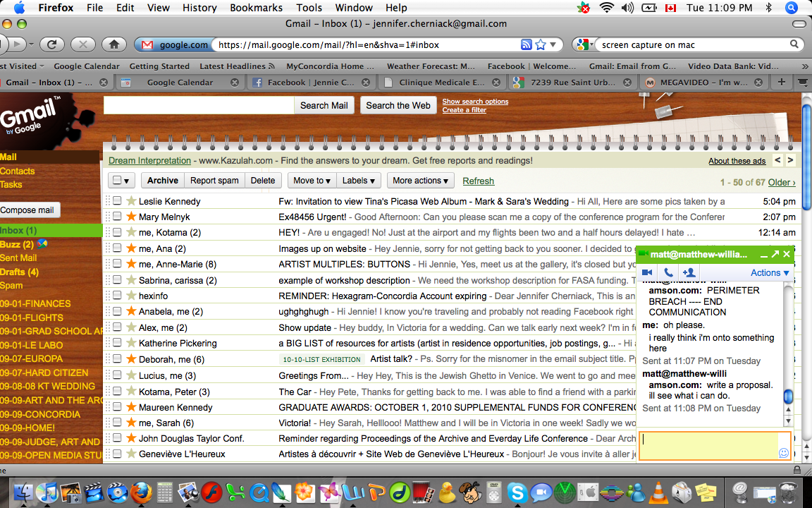This screenshot has height=508, width=812.
Task: Start a voice call in the chat window
Action: click(x=668, y=272)
